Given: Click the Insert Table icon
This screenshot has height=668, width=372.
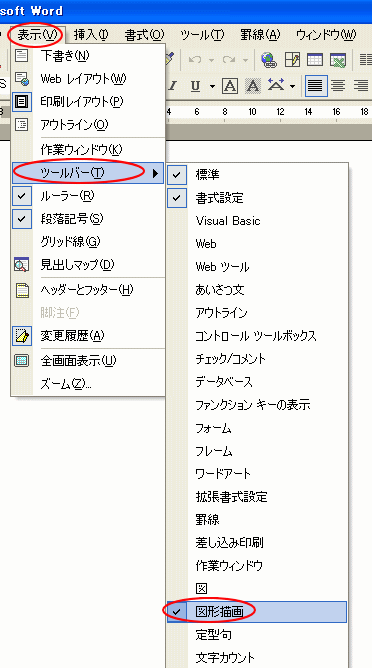Looking at the screenshot, I should coord(315,60).
